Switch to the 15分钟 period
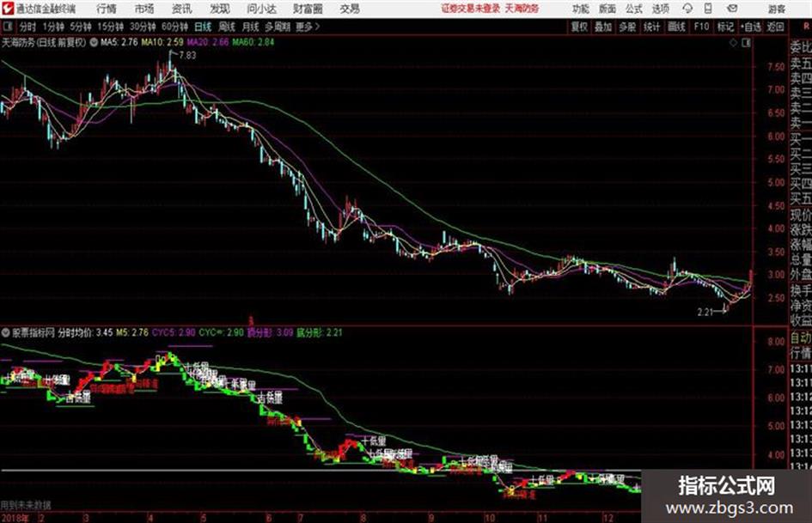Image resolution: width=812 pixels, height=523 pixels. click(111, 27)
